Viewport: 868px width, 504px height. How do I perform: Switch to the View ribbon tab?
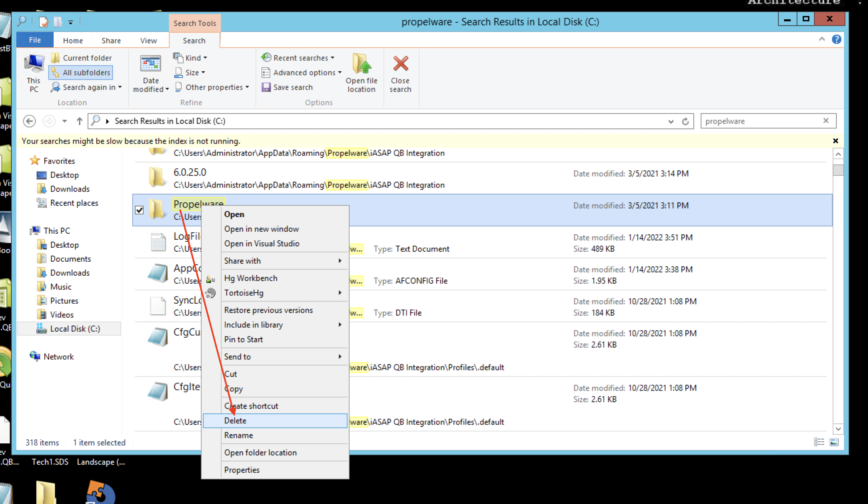click(x=149, y=41)
